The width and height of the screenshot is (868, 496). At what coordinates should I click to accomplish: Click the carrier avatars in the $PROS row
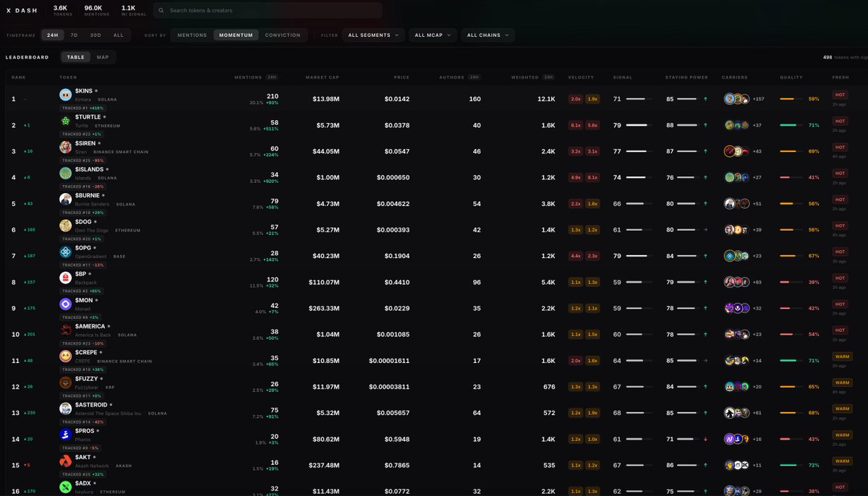click(x=737, y=439)
